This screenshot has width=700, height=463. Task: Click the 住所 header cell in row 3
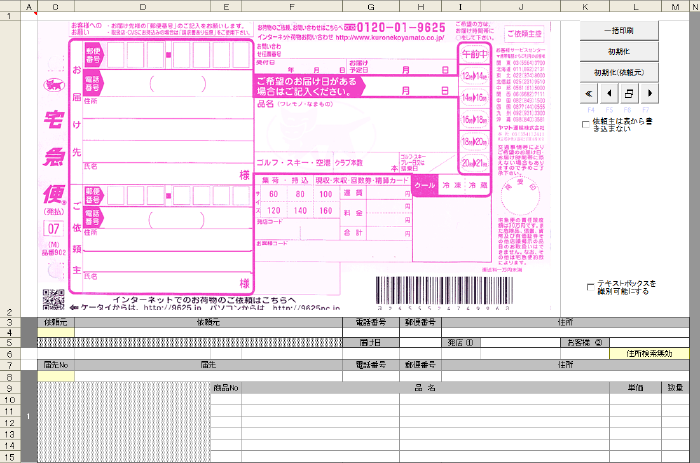pyautogui.click(x=565, y=322)
